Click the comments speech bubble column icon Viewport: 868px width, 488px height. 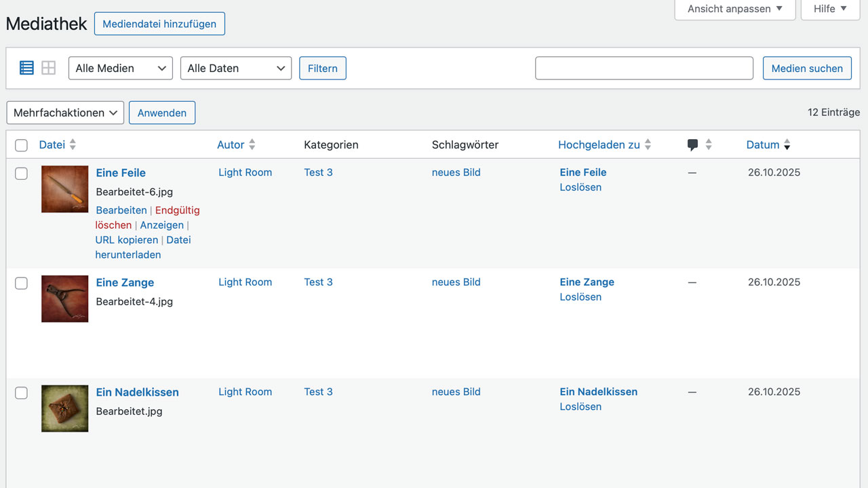[x=692, y=145]
